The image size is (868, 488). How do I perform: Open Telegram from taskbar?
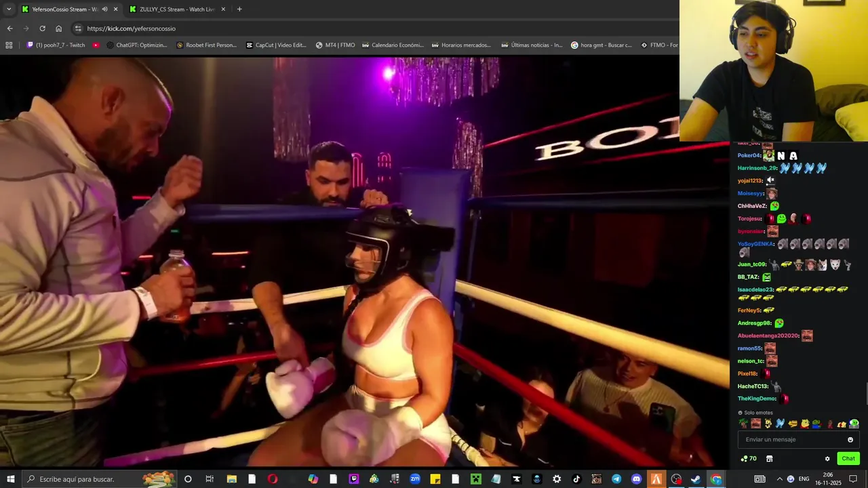pyautogui.click(x=616, y=479)
